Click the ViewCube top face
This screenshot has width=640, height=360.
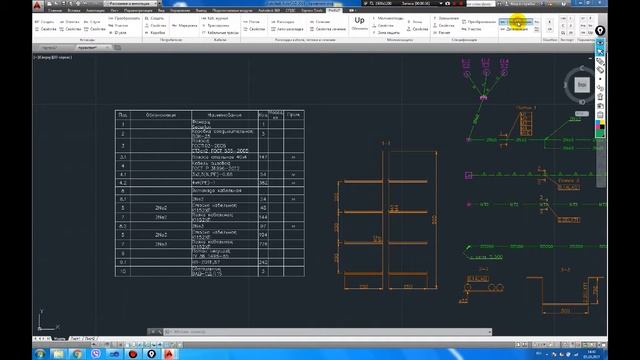pyautogui.click(x=582, y=84)
